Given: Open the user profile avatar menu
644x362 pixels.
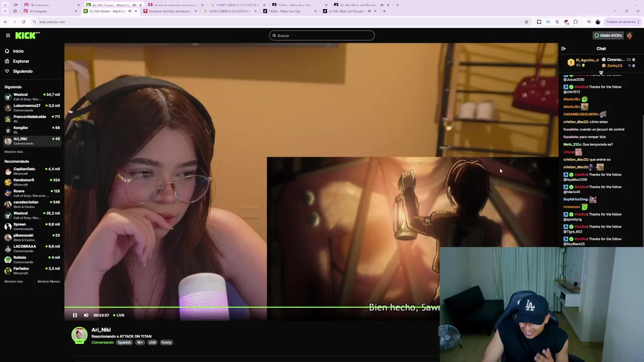Looking at the screenshot, I should point(629,35).
